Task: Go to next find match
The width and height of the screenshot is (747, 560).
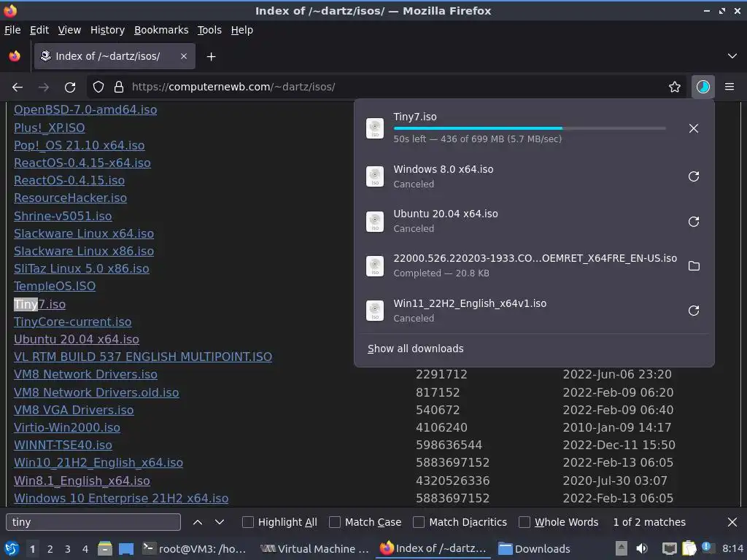Action: coord(219,522)
